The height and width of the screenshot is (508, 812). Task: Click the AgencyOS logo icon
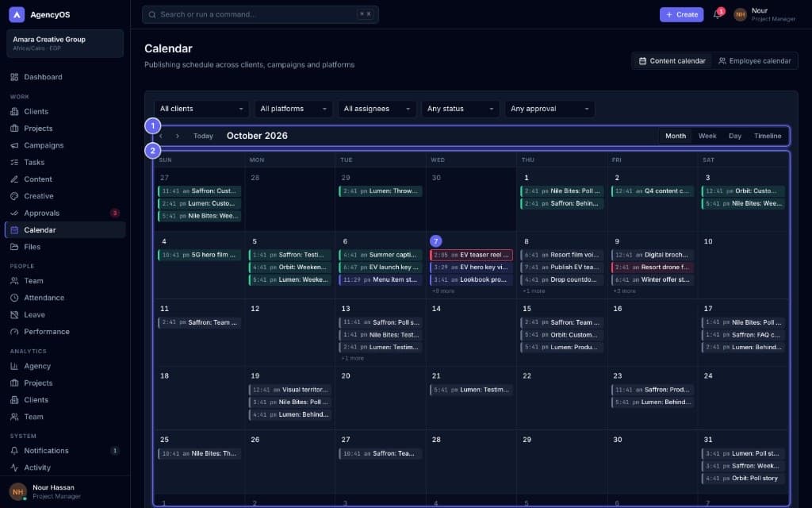coord(17,14)
